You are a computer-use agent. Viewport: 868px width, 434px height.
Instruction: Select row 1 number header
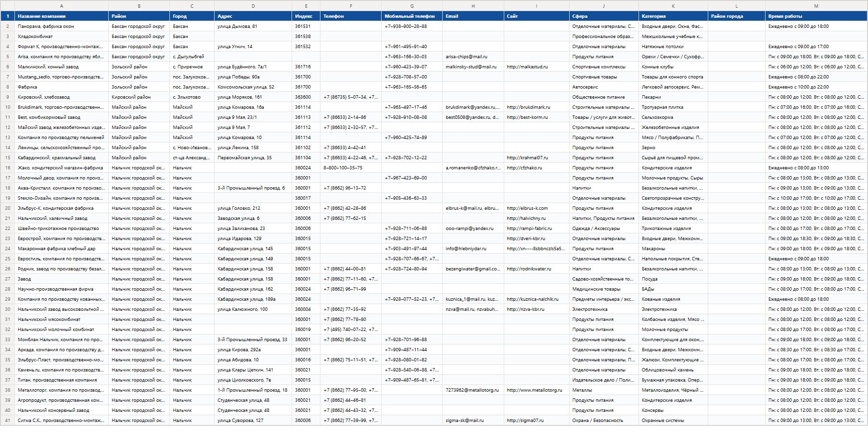click(8, 16)
